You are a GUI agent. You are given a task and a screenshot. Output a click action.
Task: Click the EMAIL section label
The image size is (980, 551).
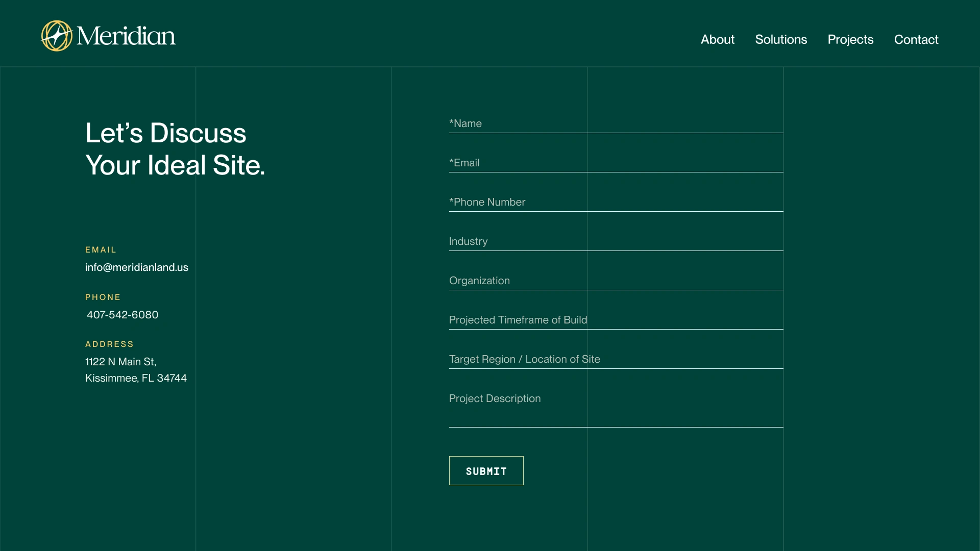coord(101,250)
